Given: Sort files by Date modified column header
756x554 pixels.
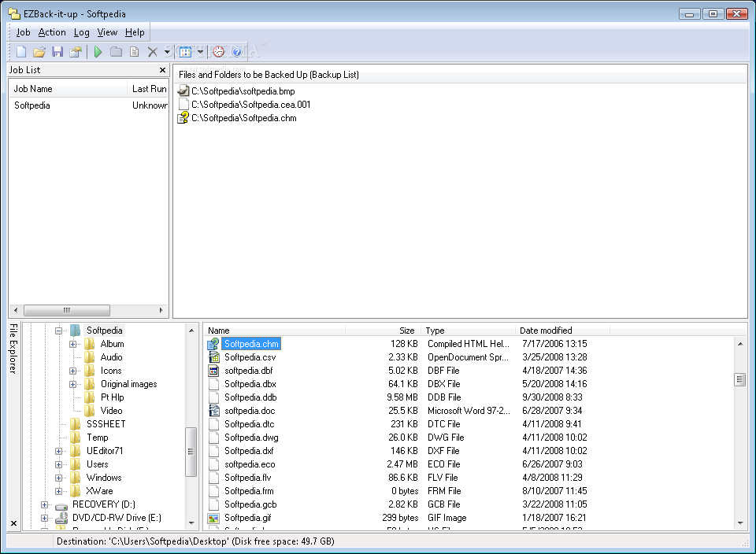Looking at the screenshot, I should coord(562,331).
